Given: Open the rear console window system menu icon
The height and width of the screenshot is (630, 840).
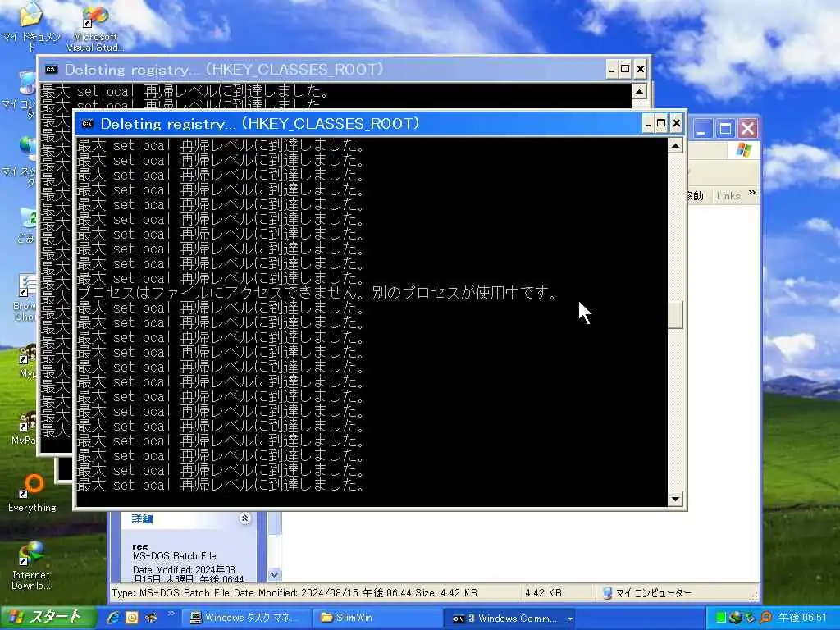Looking at the screenshot, I should (51, 70).
